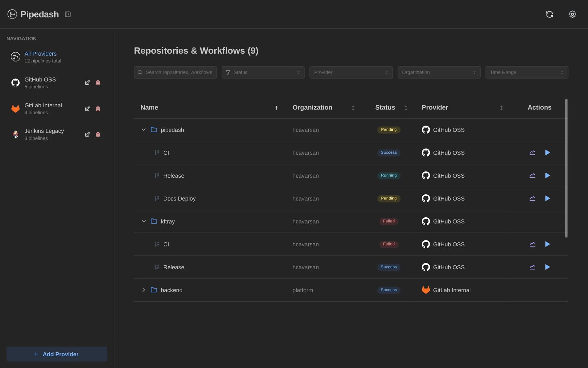The image size is (588, 368).
Task: Focus the search repositories input field
Action: coord(175,72)
